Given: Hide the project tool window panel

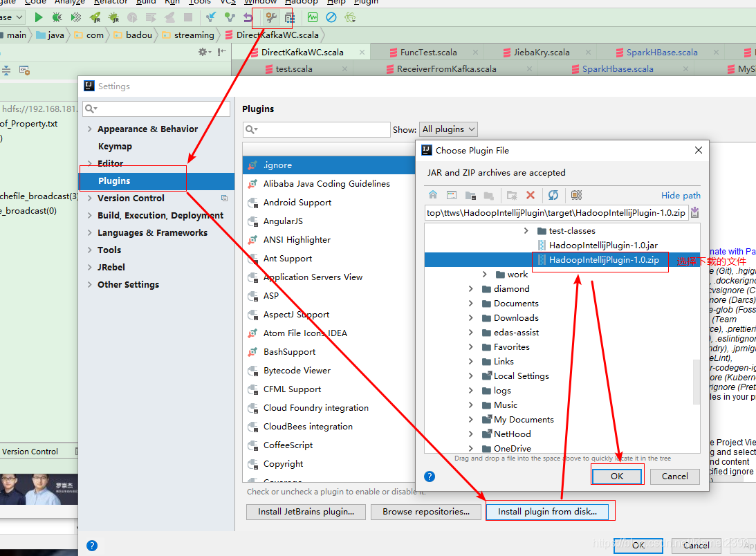Looking at the screenshot, I should tap(221, 52).
